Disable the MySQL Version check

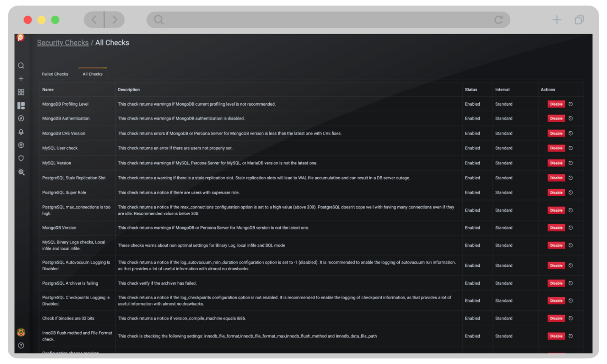click(556, 163)
